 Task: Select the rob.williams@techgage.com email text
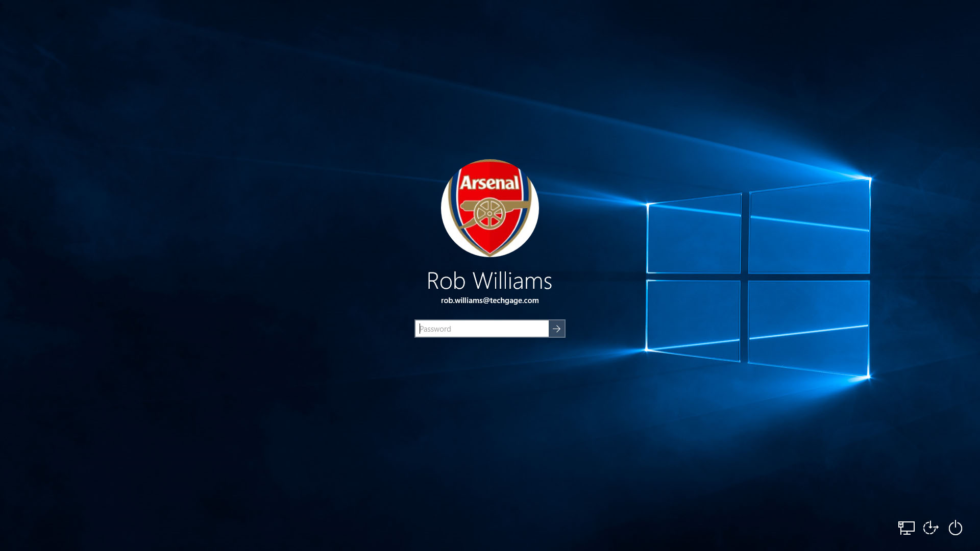[489, 301]
